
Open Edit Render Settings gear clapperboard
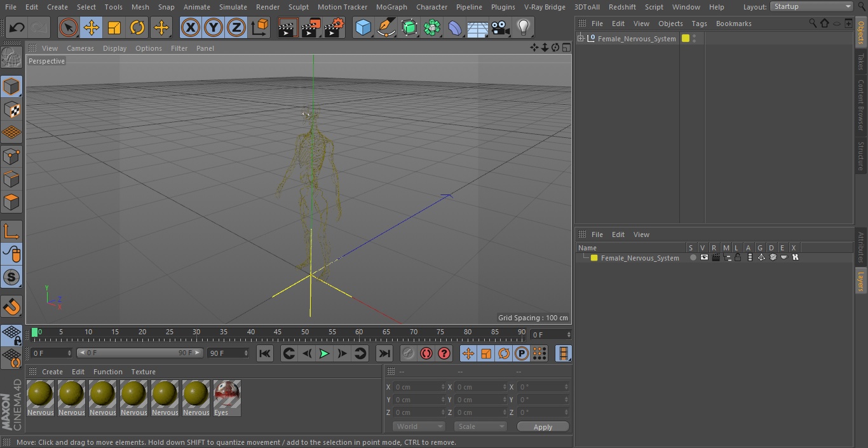coord(334,28)
